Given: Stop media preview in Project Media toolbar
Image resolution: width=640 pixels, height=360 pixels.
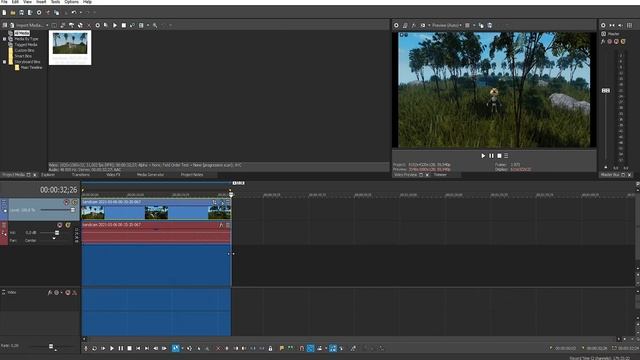Looking at the screenshot, I should tap(124, 25).
